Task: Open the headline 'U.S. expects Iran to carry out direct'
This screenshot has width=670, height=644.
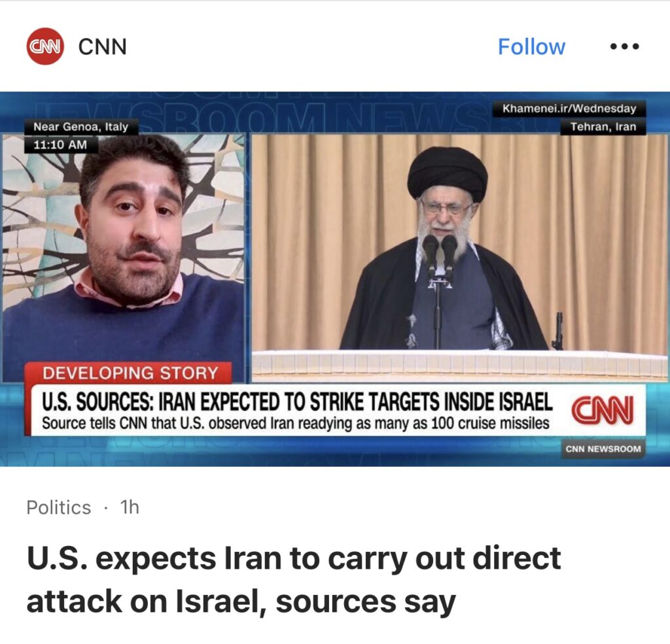Action: [294, 558]
